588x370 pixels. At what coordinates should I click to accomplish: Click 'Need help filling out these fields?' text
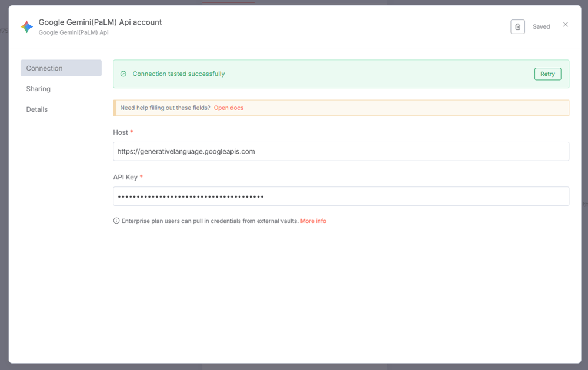pos(165,108)
